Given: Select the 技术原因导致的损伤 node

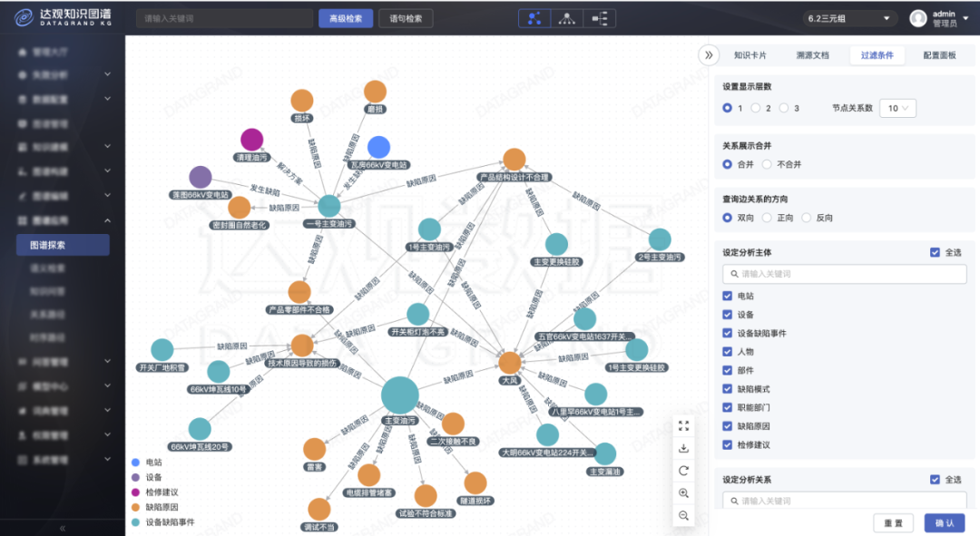Looking at the screenshot, I should pyautogui.click(x=302, y=346).
